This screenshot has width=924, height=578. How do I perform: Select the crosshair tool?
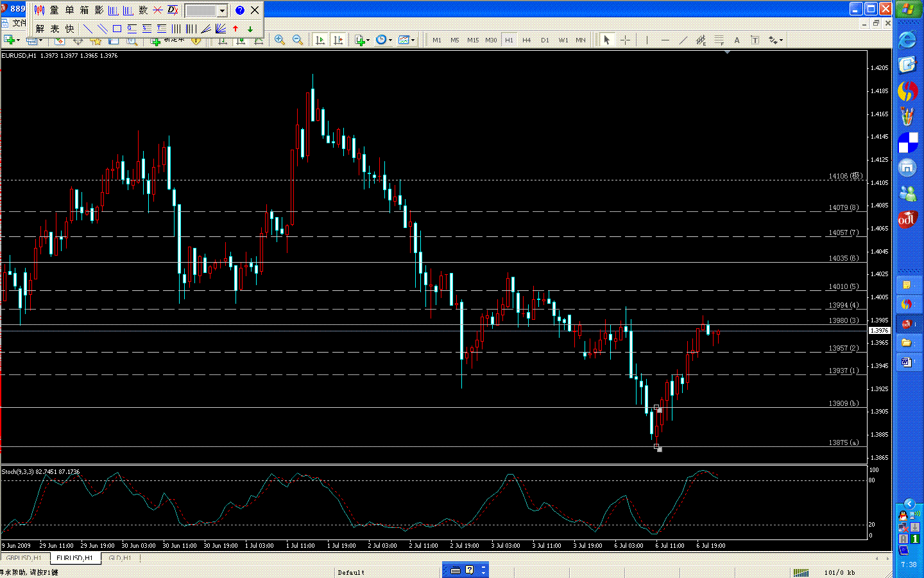[x=625, y=40]
